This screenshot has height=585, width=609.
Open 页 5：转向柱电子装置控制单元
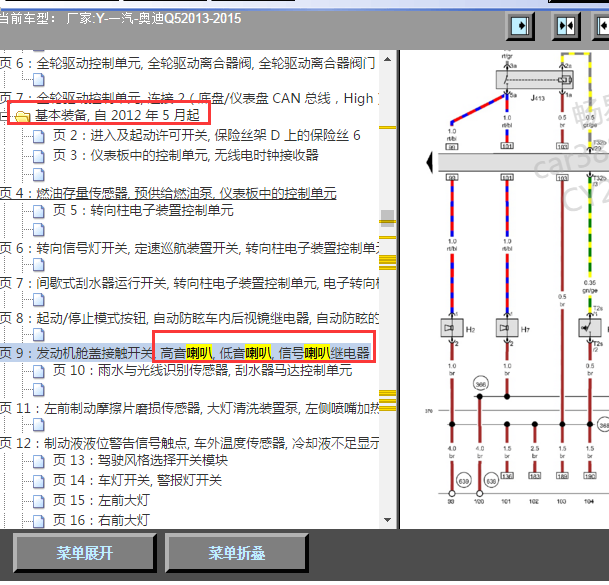pos(143,210)
